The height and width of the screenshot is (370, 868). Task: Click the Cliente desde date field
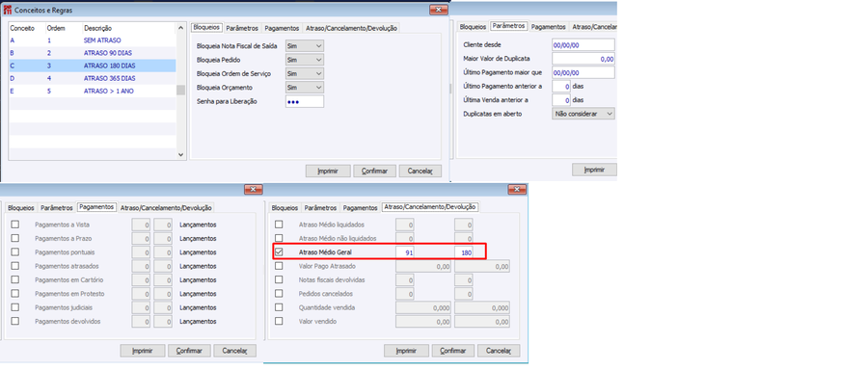click(583, 45)
